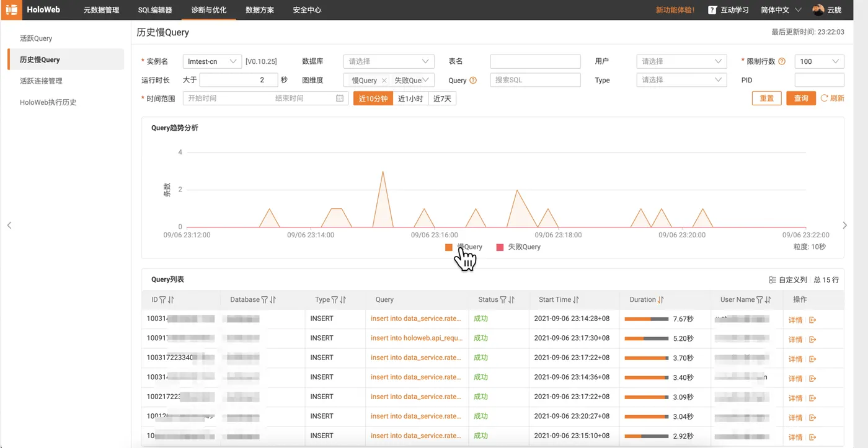This screenshot has height=448, width=868.
Task: Click the help icon beside 限制行数
Action: 782,61
